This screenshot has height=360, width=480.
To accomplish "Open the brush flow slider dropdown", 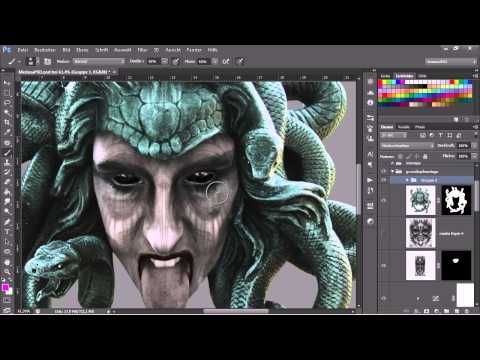I will point(215,61).
